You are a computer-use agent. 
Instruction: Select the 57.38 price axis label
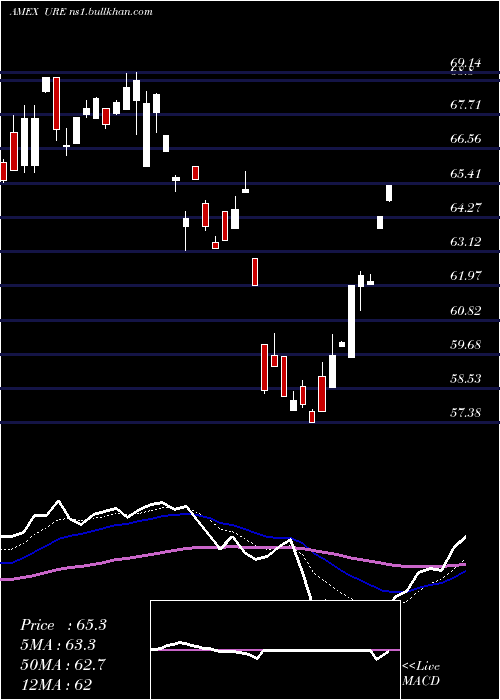466,413
